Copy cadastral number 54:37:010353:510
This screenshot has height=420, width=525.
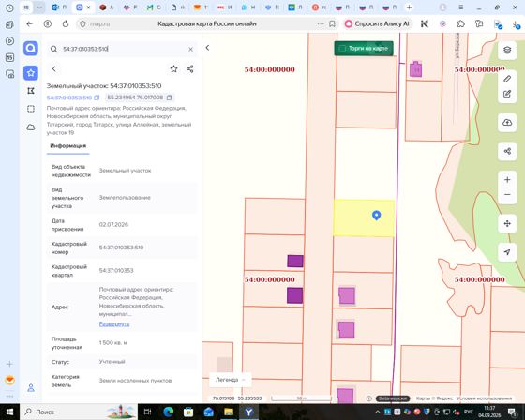[97, 97]
